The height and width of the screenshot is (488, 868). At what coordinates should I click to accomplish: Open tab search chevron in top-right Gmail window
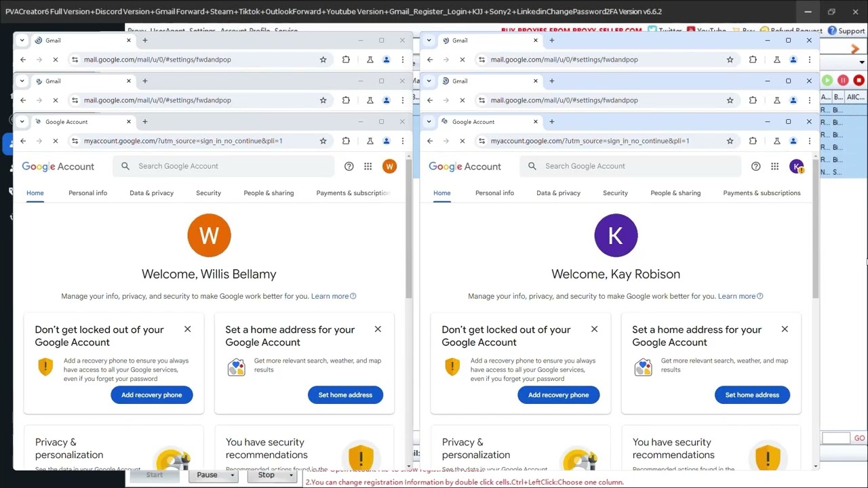pos(429,41)
